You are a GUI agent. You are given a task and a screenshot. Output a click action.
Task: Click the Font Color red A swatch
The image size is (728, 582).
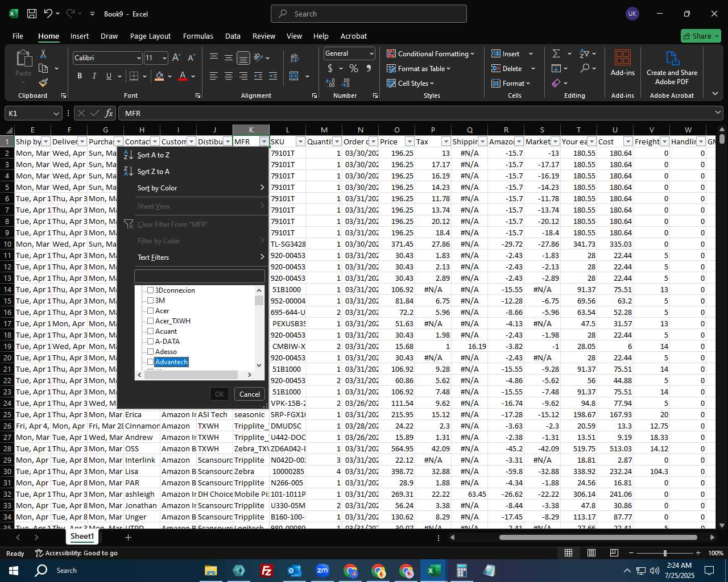(183, 76)
